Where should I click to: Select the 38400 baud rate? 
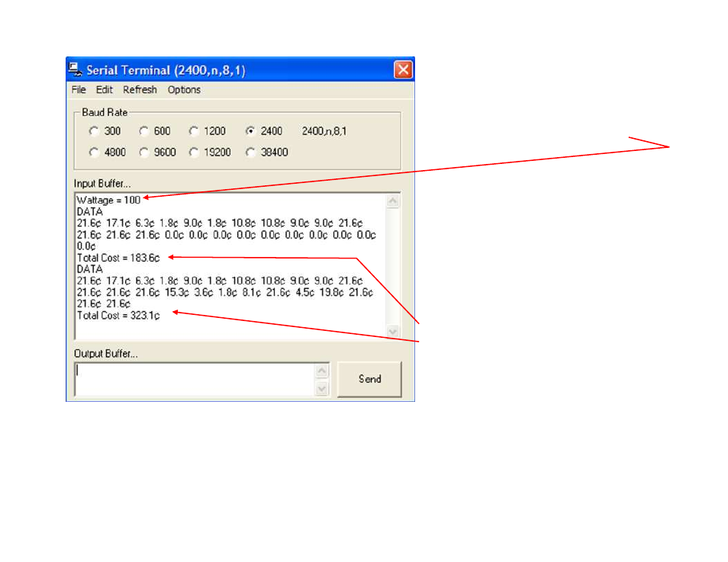[x=267, y=153]
